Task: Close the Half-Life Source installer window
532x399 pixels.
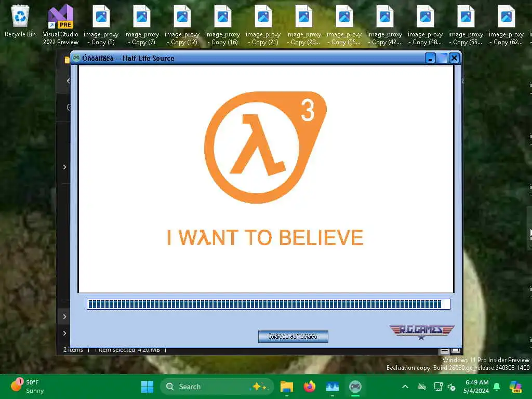Action: 454,58
